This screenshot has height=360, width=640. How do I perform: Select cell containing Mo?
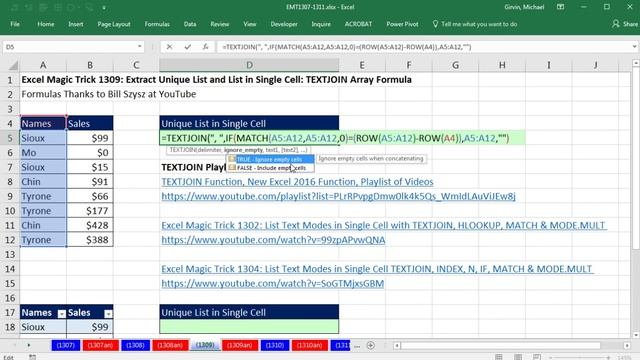click(43, 153)
